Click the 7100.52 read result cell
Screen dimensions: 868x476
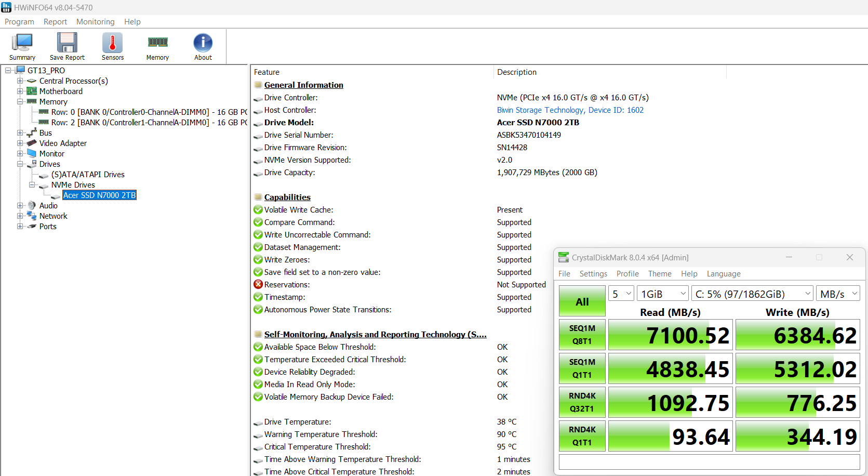coord(671,335)
